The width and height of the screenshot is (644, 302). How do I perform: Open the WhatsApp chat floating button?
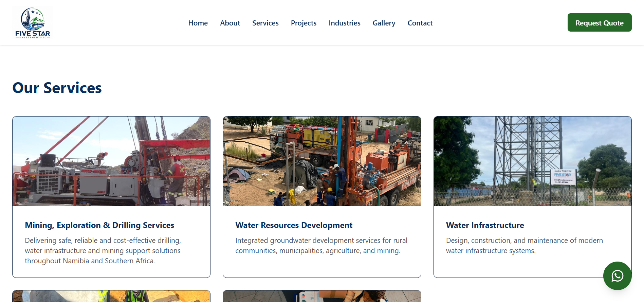point(617,276)
